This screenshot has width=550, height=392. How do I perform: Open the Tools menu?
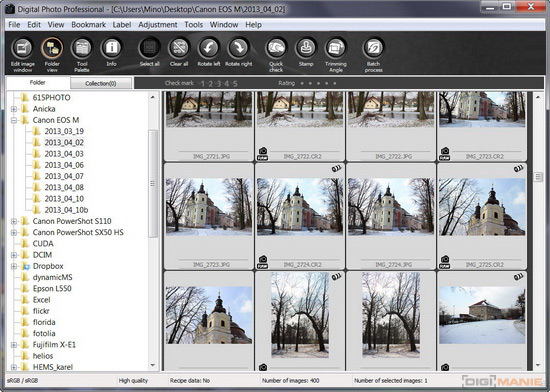pos(194,25)
